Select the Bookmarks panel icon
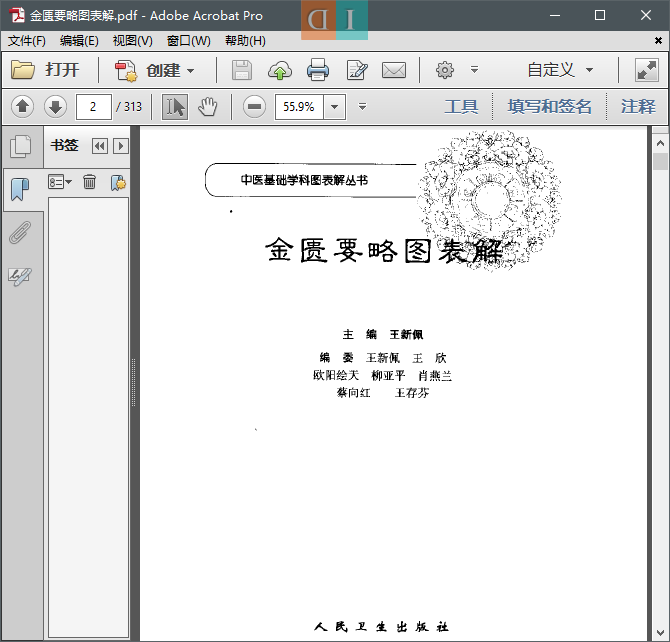The width and height of the screenshot is (670, 642). 20,189
